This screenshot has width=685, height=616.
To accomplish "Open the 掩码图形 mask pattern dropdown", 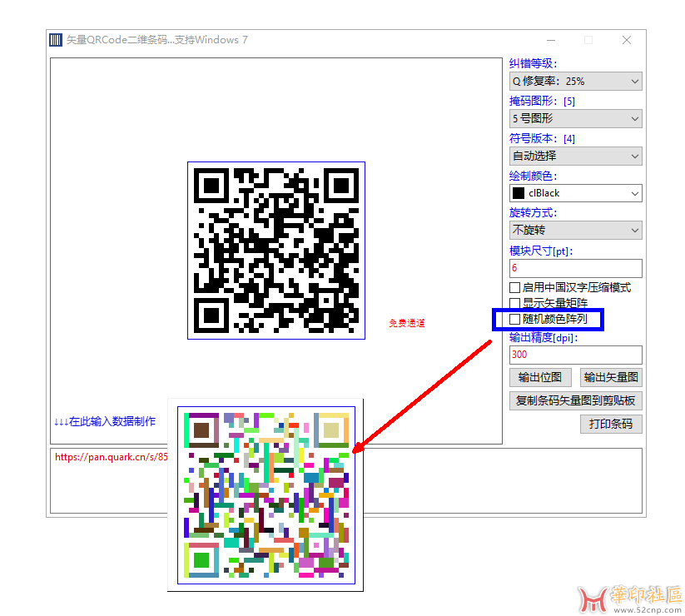I will pos(575,119).
